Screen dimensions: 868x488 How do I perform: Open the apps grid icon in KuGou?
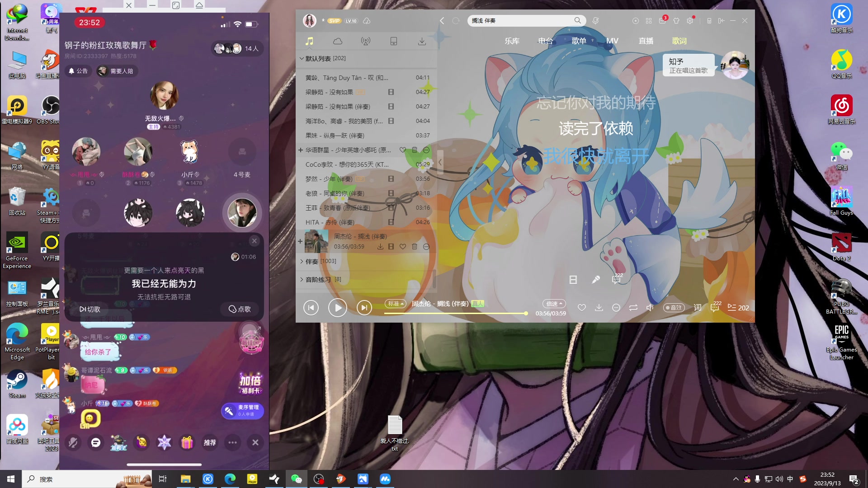pos(649,20)
